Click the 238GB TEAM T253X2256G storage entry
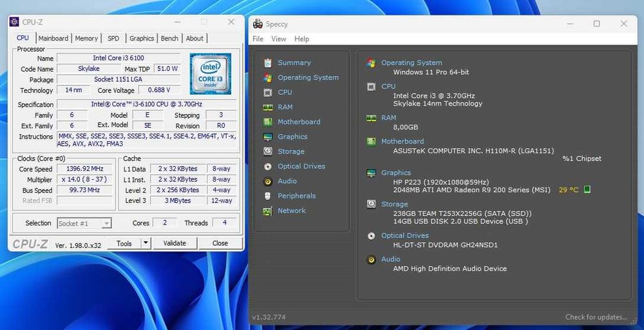This screenshot has height=330, width=644. pyautogui.click(x=462, y=214)
